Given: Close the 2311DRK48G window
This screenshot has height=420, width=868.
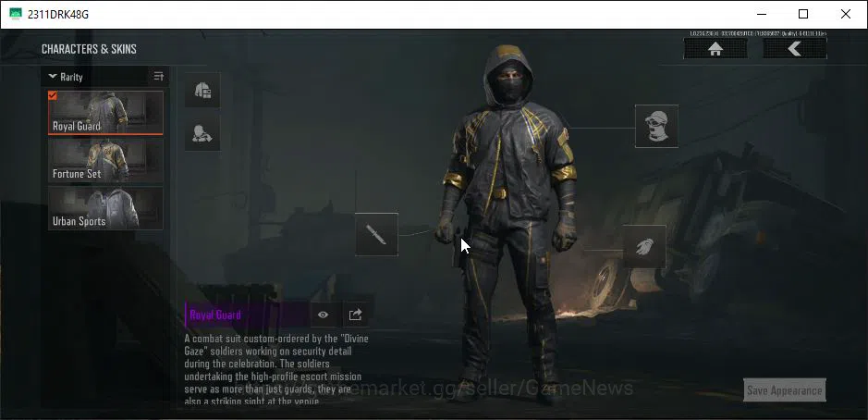Looking at the screenshot, I should (845, 14).
